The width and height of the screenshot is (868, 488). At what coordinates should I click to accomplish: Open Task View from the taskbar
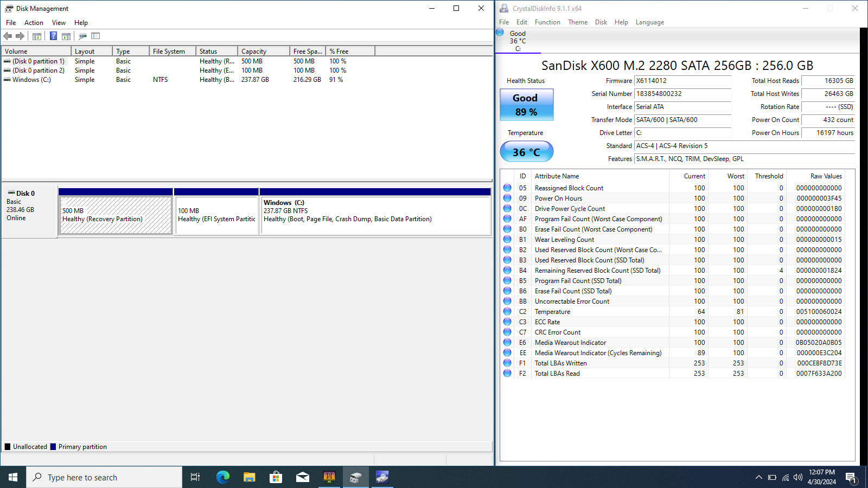[x=195, y=477]
